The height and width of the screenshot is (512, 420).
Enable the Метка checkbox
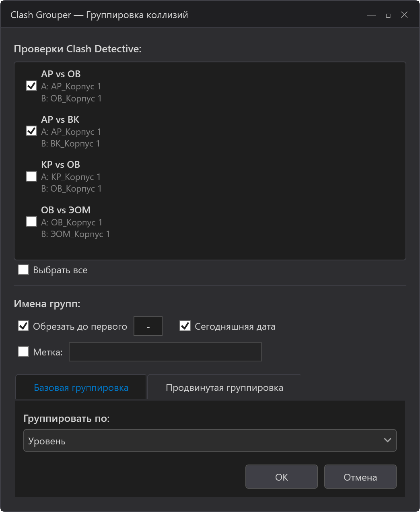pos(23,352)
